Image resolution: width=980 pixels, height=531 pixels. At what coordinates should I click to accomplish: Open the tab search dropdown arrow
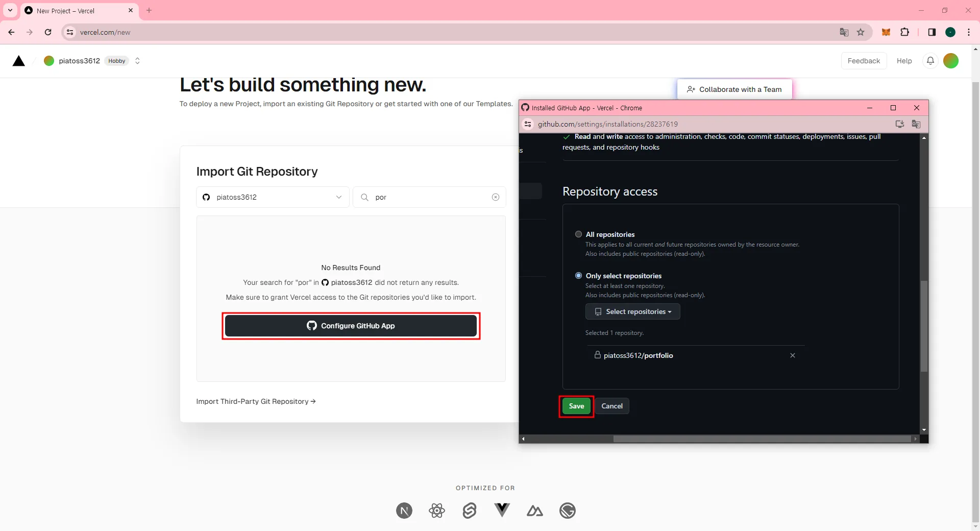tap(10, 10)
